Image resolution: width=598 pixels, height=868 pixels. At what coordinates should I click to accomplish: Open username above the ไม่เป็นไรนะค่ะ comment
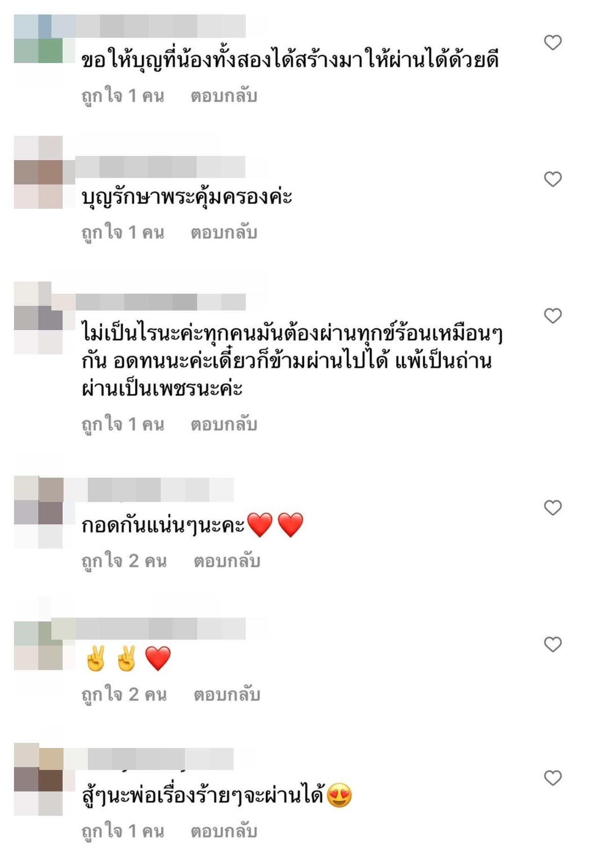160,302
